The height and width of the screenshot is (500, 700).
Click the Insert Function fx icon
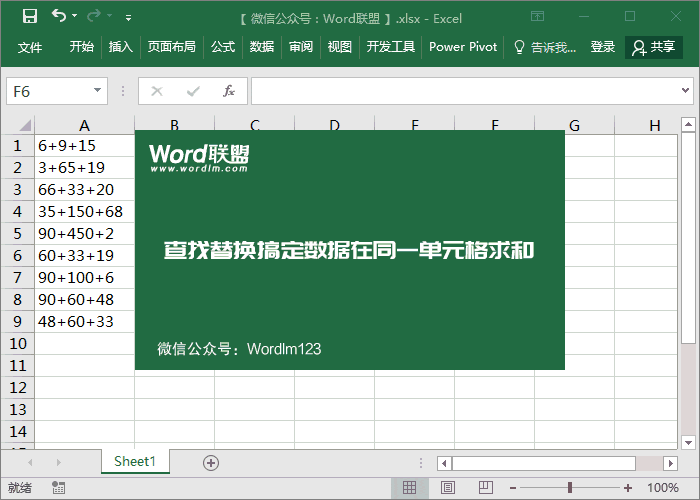pyautogui.click(x=228, y=91)
